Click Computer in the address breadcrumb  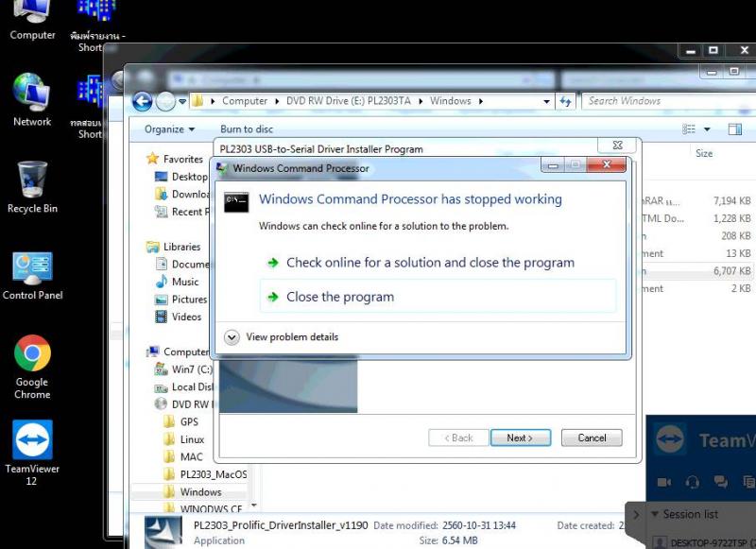[x=245, y=101]
